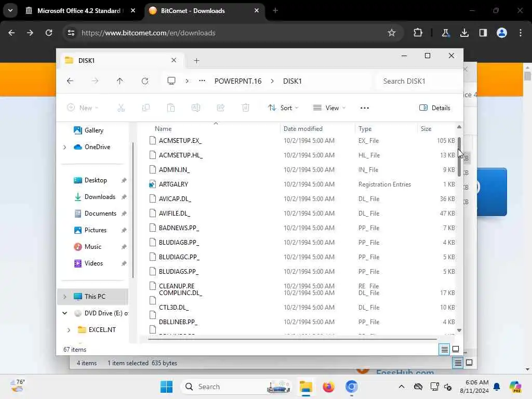This screenshot has width=532, height=399.
Task: Open a new browser tab
Action: [275, 10]
